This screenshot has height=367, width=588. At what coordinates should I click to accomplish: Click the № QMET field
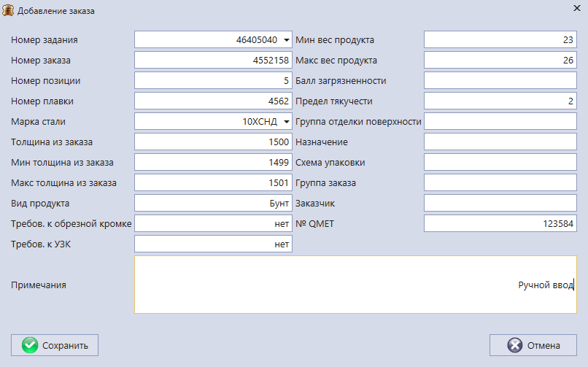click(x=500, y=223)
